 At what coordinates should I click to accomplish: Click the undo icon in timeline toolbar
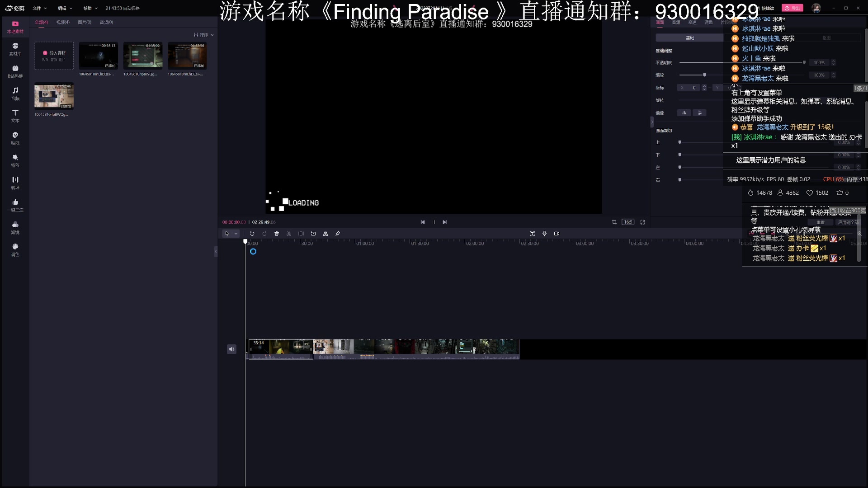[x=252, y=234]
